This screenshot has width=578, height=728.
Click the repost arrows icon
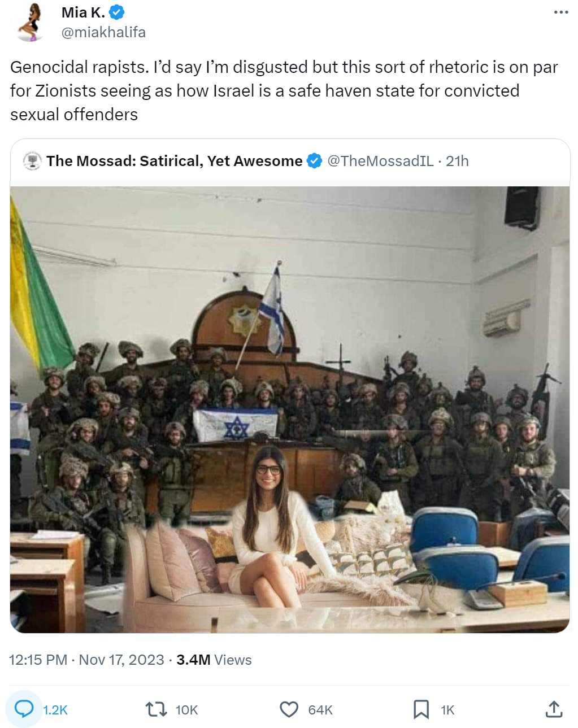click(x=157, y=709)
